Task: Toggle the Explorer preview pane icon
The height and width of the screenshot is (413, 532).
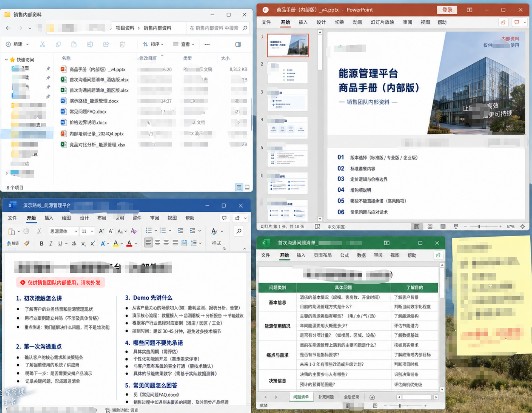Action: tap(238, 45)
